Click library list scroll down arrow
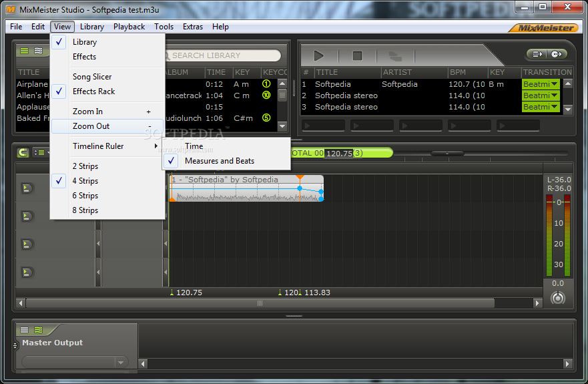Viewport: 588px width, 384px height. (282, 126)
